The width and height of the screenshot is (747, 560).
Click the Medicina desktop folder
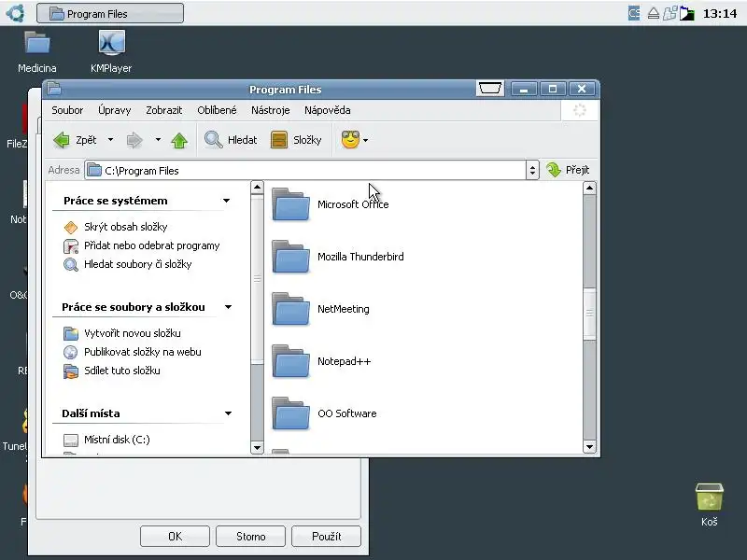37,52
